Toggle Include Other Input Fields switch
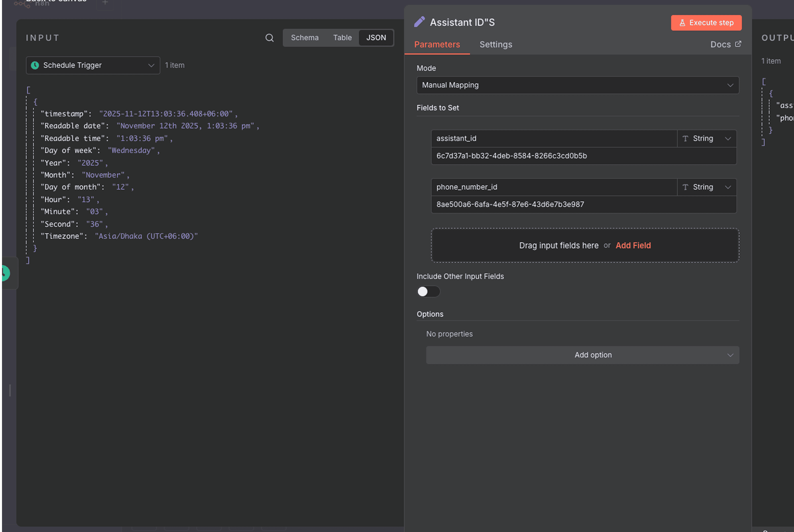The width and height of the screenshot is (794, 532). pos(428,291)
